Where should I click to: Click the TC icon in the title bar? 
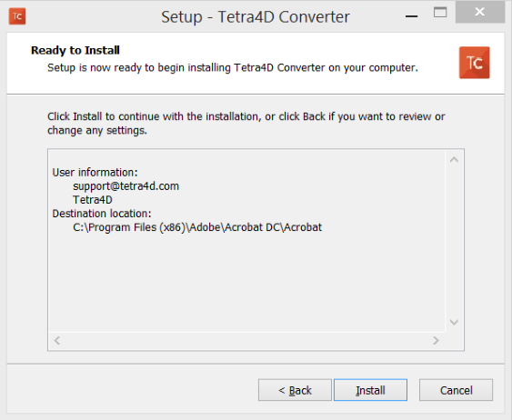click(x=17, y=16)
